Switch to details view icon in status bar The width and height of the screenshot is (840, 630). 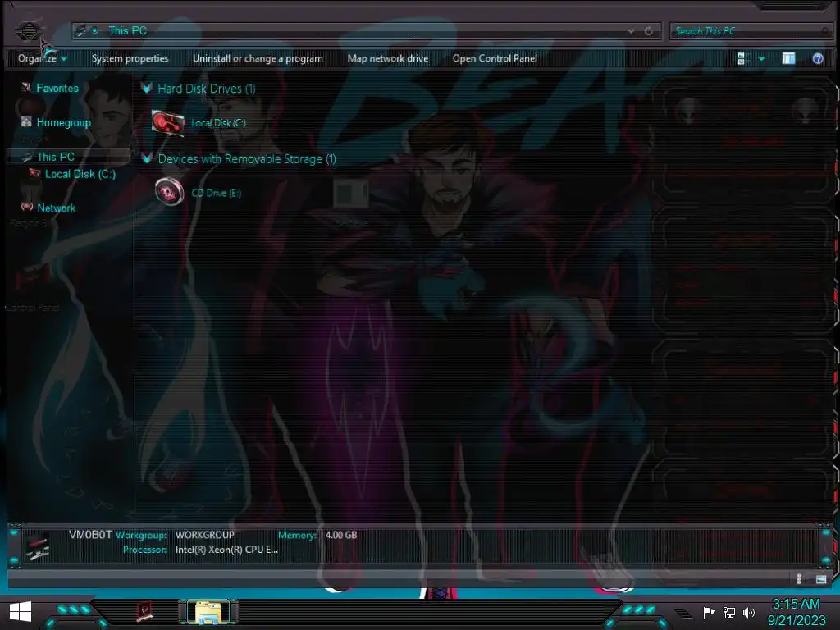tap(799, 578)
